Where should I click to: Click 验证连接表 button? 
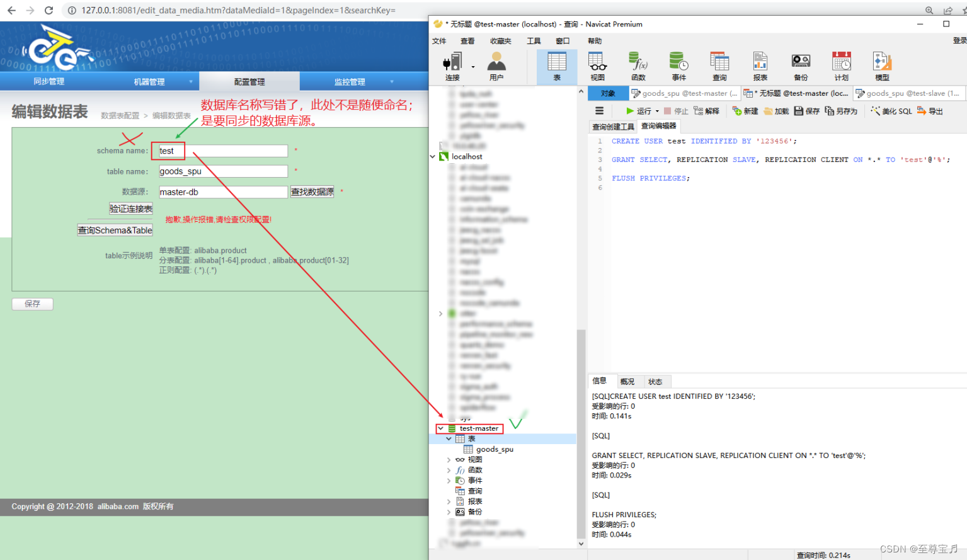[131, 209]
